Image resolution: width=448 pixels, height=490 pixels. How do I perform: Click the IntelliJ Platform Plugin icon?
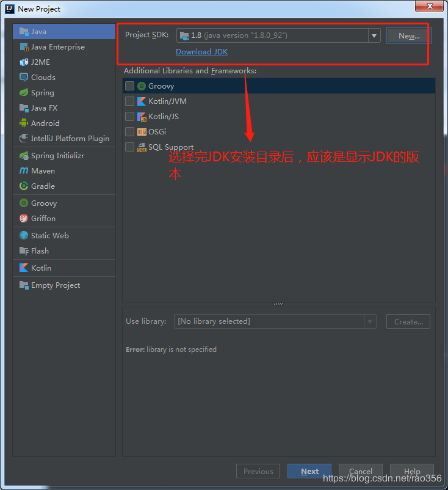click(24, 138)
